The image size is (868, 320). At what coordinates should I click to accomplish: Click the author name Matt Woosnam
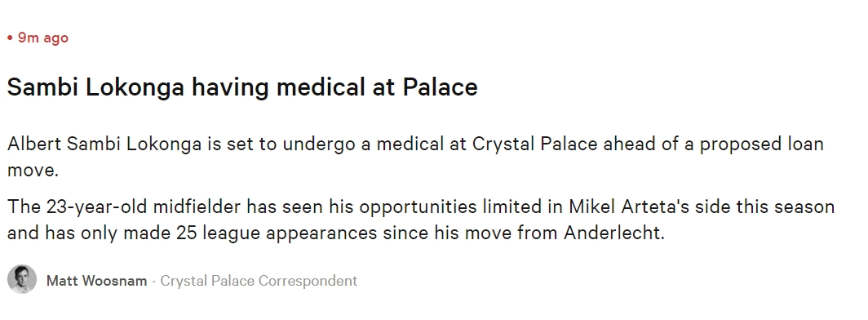pos(97,281)
